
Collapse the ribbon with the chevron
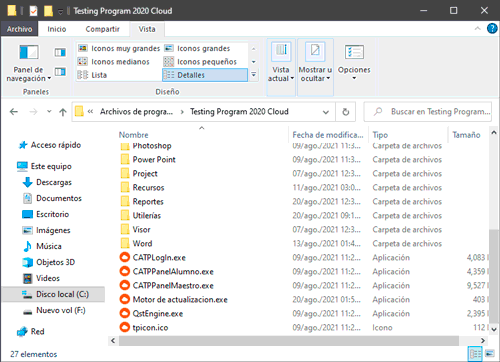coord(477,29)
